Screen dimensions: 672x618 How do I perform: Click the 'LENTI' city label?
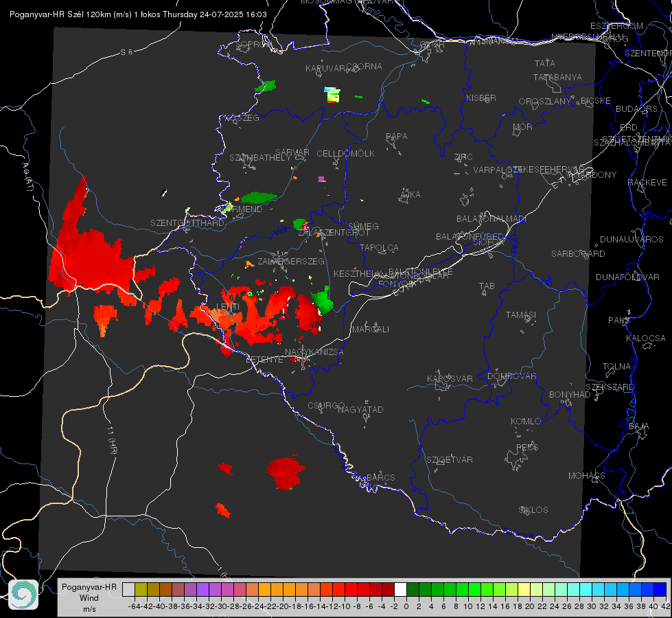click(228, 307)
